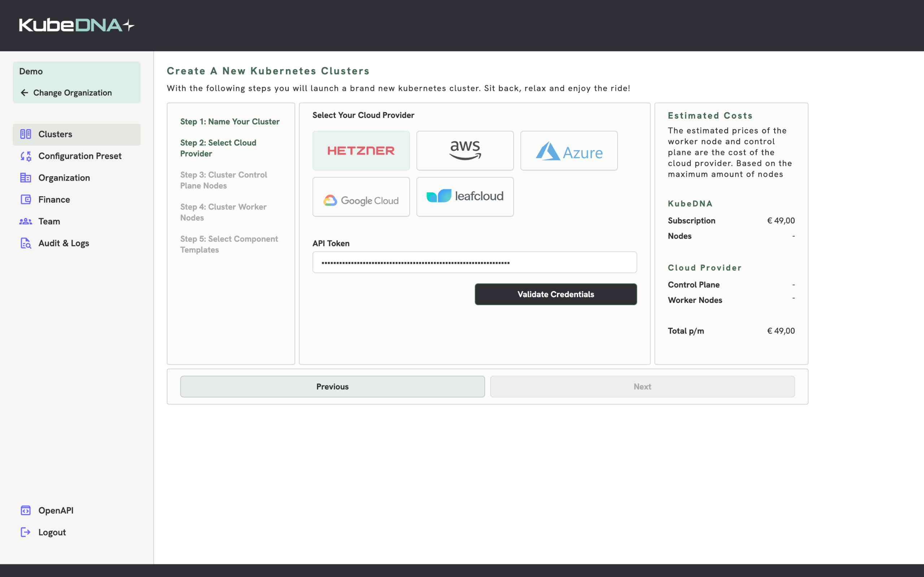Choose the leafcloud provider option
The height and width of the screenshot is (577, 924).
click(x=465, y=197)
